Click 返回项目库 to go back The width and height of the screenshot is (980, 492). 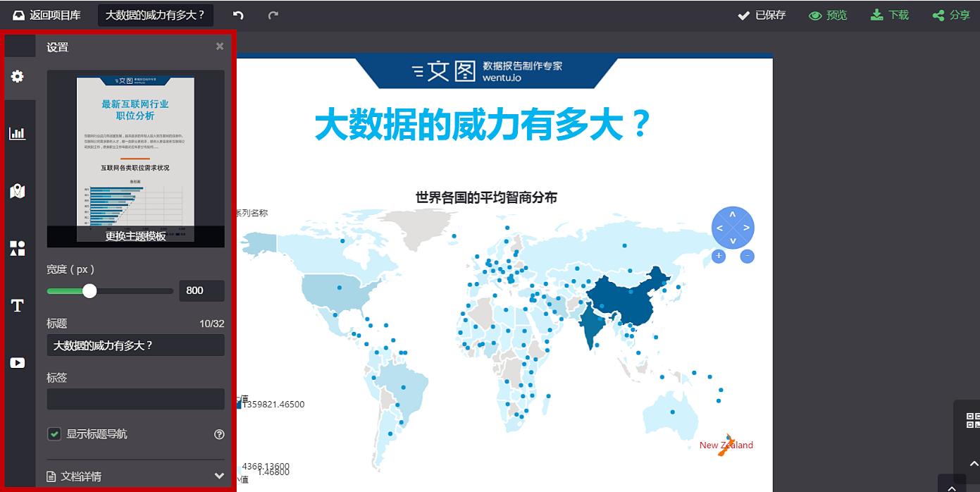(46, 15)
